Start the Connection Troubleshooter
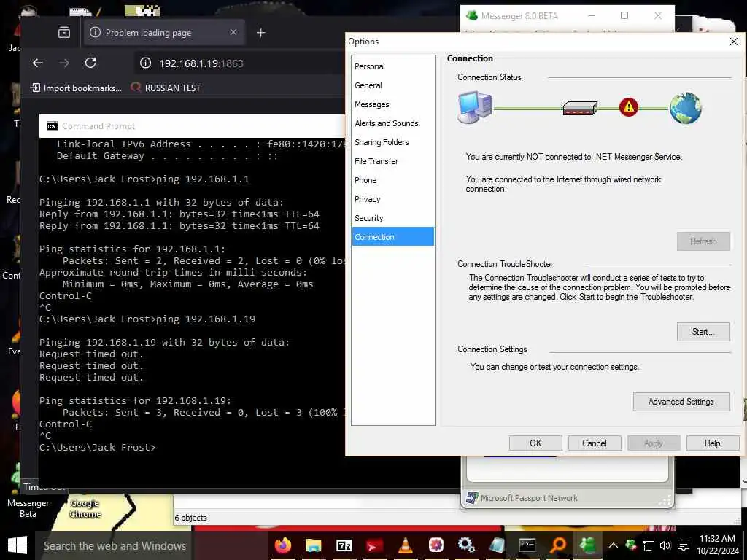 (x=703, y=332)
